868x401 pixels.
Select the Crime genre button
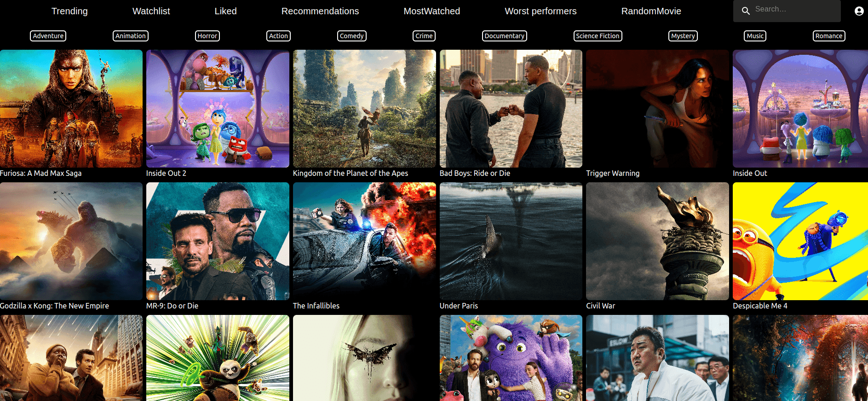[424, 36]
